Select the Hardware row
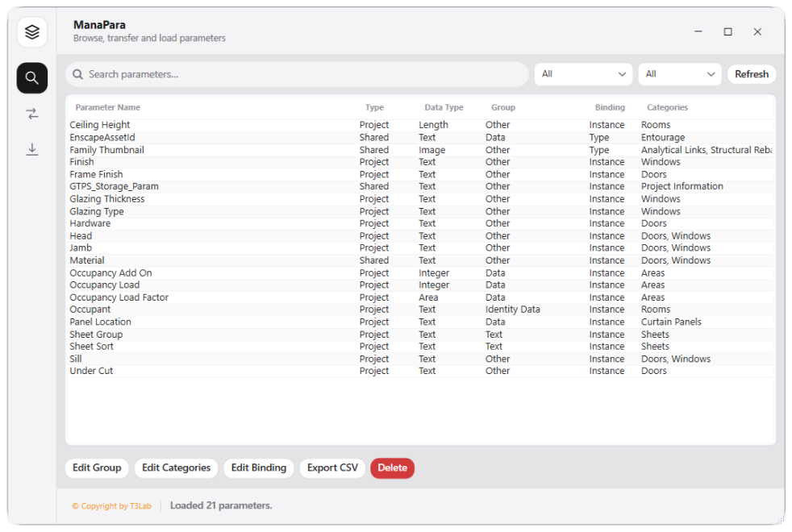 [420, 223]
